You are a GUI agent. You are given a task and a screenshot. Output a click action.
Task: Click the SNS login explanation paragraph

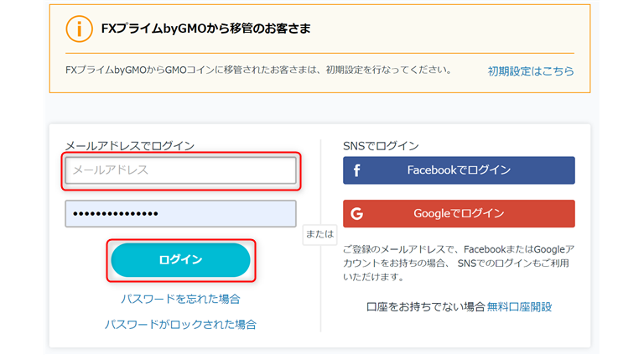[x=458, y=263]
